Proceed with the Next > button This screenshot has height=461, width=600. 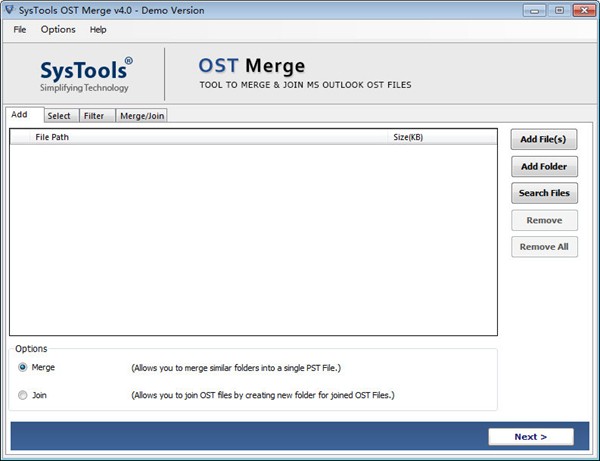531,437
